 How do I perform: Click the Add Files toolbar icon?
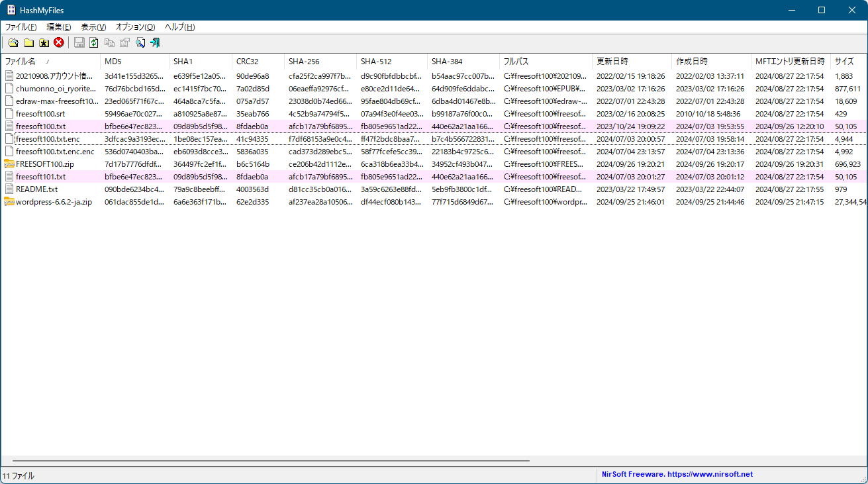pyautogui.click(x=13, y=43)
